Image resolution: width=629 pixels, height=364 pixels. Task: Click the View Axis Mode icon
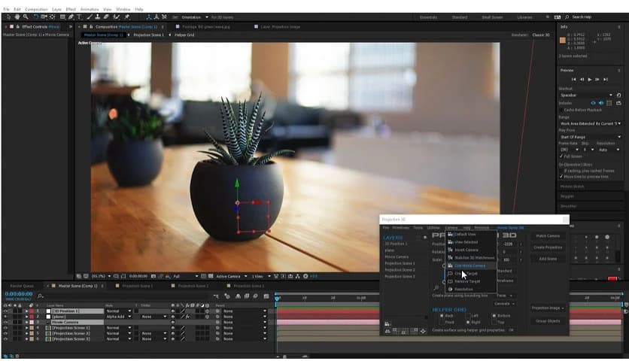pyautogui.click(x=164, y=17)
